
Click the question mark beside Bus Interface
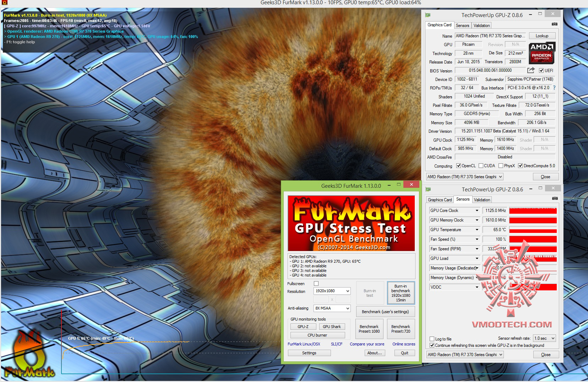click(554, 88)
